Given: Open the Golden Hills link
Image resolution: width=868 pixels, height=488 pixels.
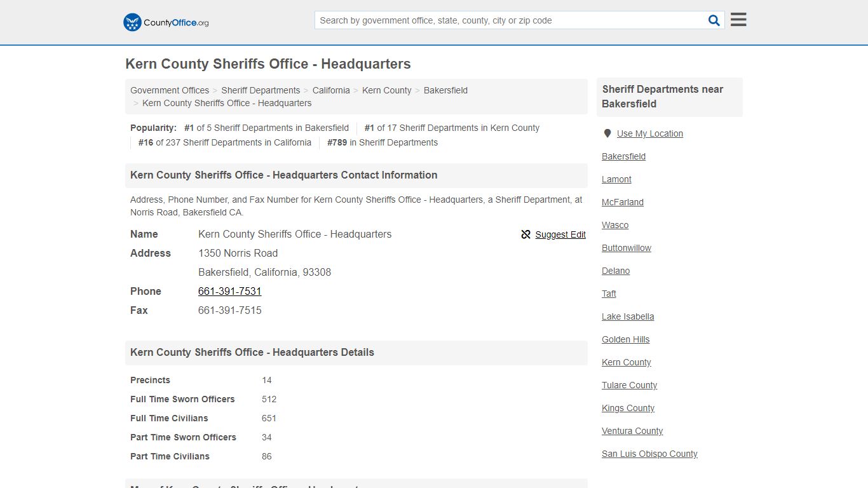Looking at the screenshot, I should [x=626, y=339].
